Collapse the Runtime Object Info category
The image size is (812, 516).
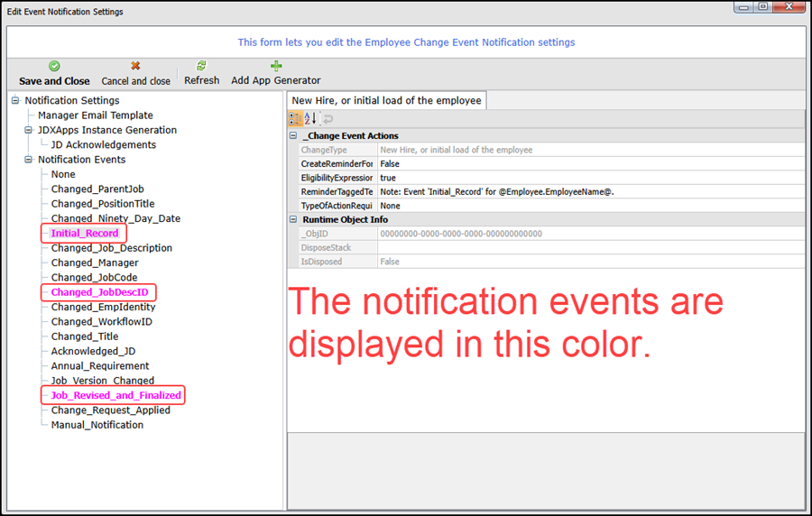pos(293,219)
